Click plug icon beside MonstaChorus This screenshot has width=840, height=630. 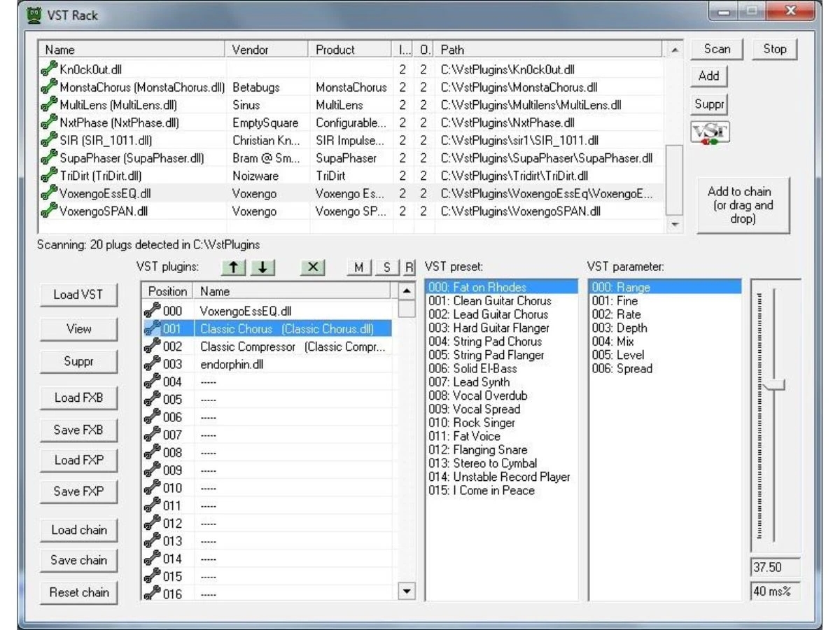point(48,87)
